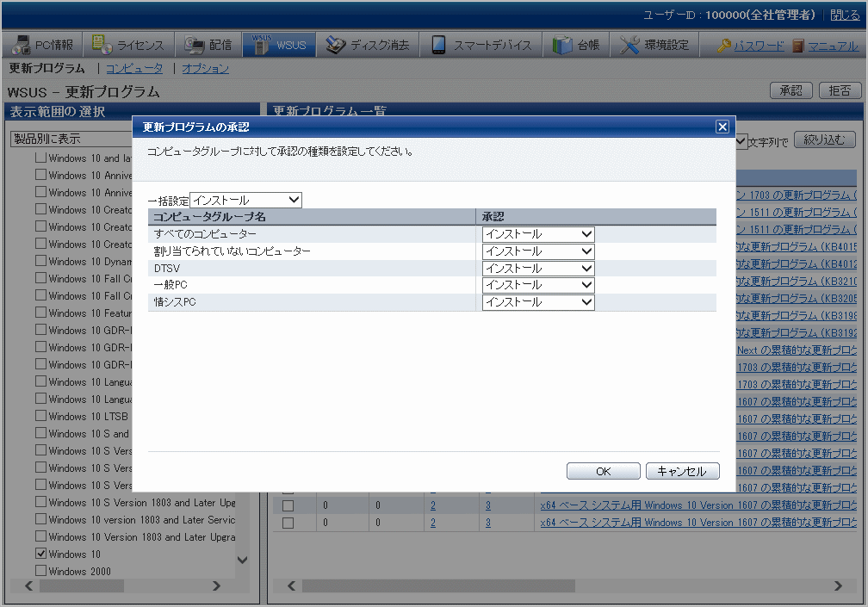This screenshot has height=607, width=868.
Task: Select the ディスク消去 tab
Action: click(368, 45)
